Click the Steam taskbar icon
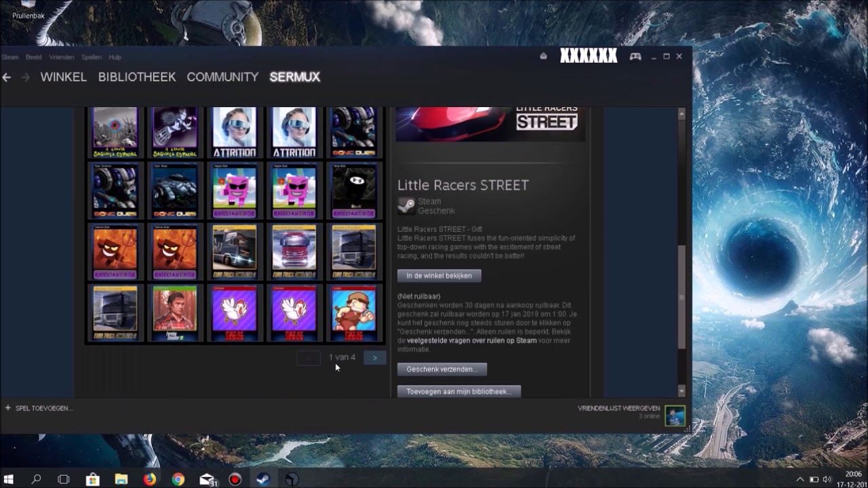The height and width of the screenshot is (488, 868). pyautogui.click(x=263, y=479)
